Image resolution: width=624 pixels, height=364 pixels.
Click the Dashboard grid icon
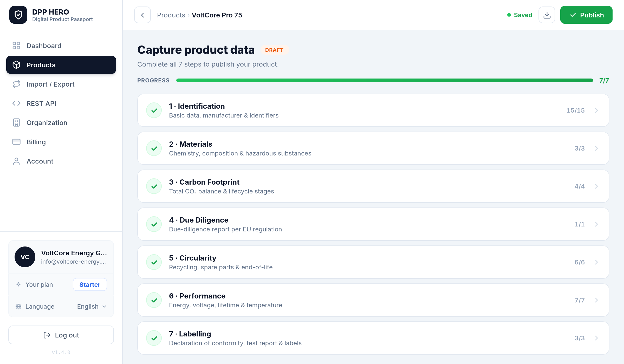tap(16, 45)
